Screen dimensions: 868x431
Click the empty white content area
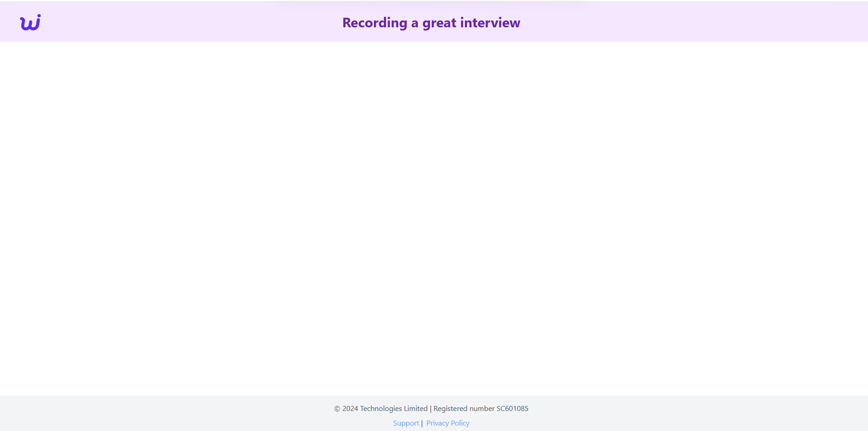tap(434, 218)
